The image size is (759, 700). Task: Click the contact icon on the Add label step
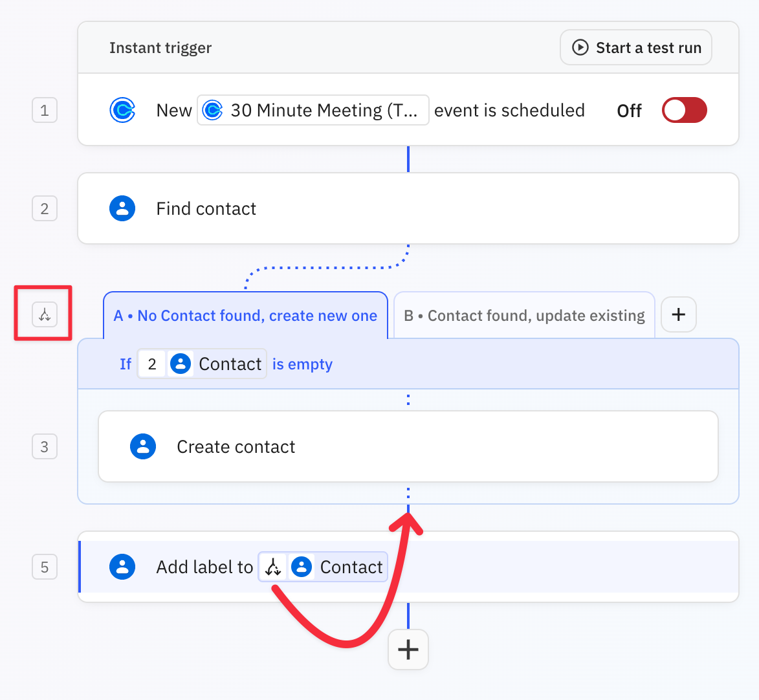click(122, 567)
